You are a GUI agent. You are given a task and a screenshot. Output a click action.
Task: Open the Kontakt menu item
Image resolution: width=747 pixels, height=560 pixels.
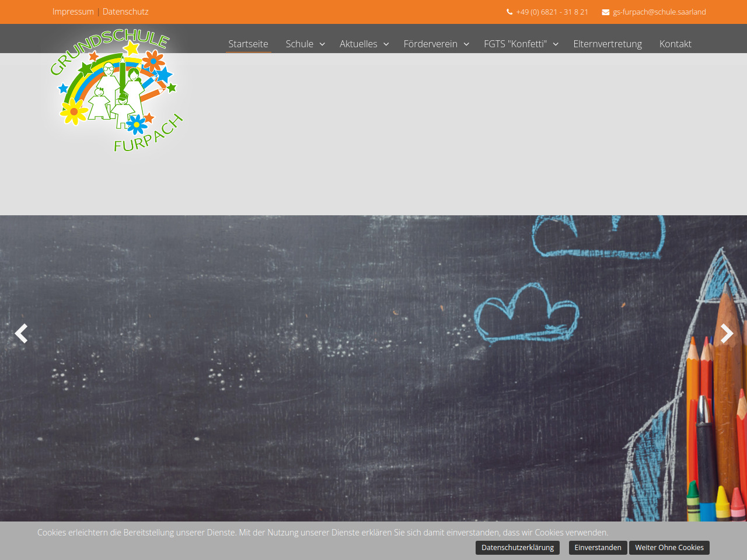[x=675, y=44]
